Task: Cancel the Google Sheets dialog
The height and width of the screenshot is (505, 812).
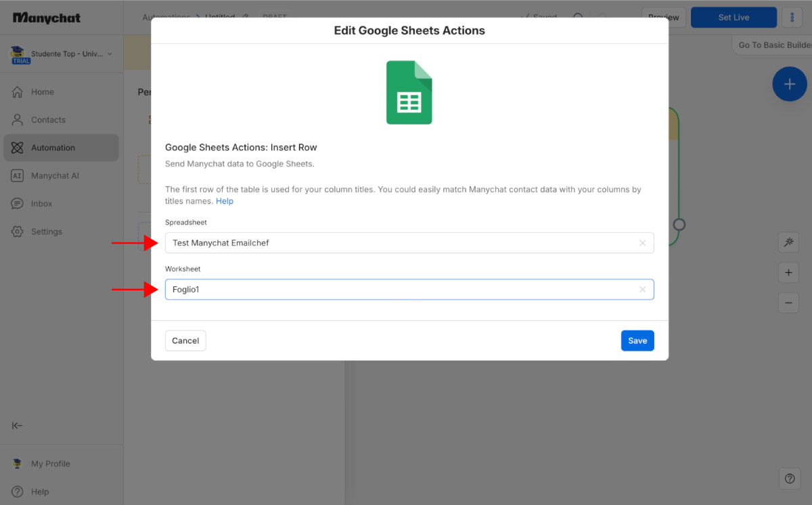Action: [185, 341]
